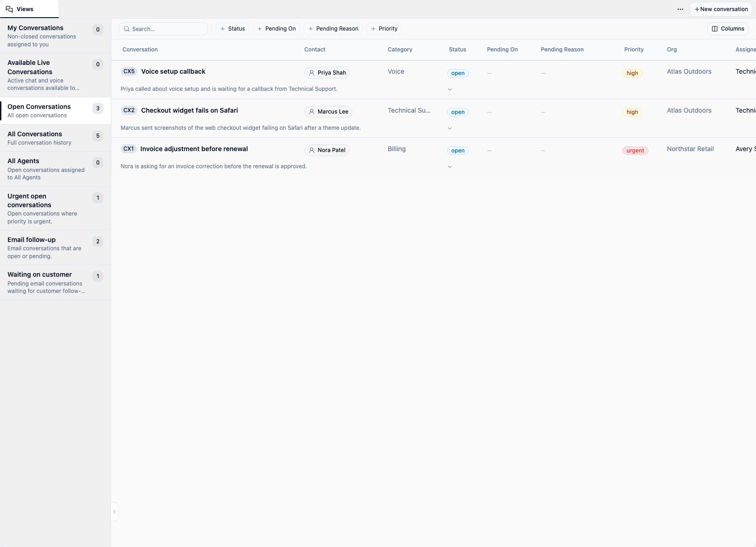Open Voice setup callback conversation
The height and width of the screenshot is (547, 756).
tap(173, 71)
